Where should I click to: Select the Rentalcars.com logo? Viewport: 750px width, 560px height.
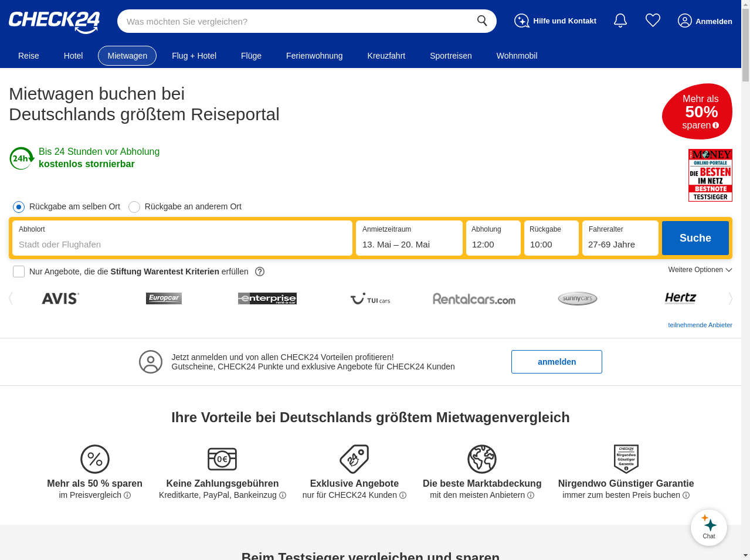(x=474, y=299)
